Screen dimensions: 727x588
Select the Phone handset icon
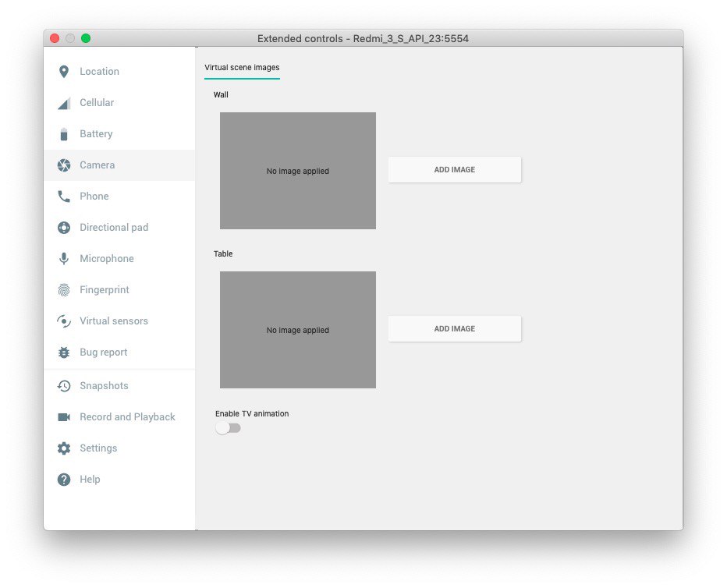click(x=64, y=197)
